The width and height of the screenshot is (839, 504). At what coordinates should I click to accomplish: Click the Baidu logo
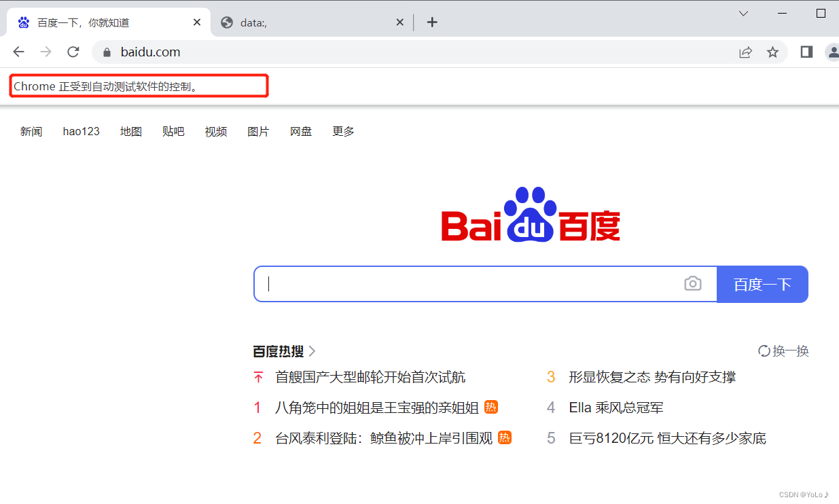pos(531,215)
